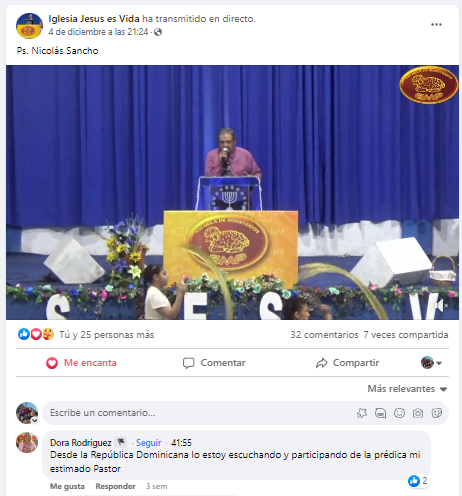
Task: Click the Compartir share button
Action: click(347, 363)
